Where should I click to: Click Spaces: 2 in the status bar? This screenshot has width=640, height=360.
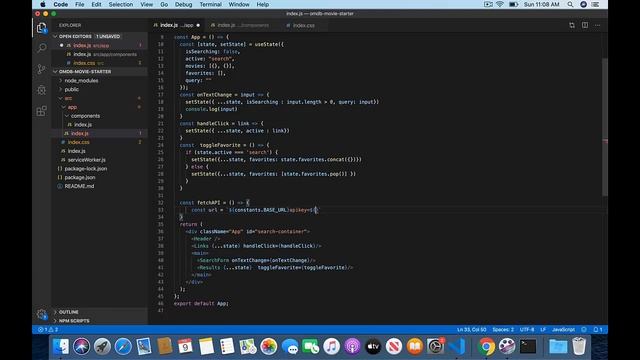pyautogui.click(x=503, y=329)
